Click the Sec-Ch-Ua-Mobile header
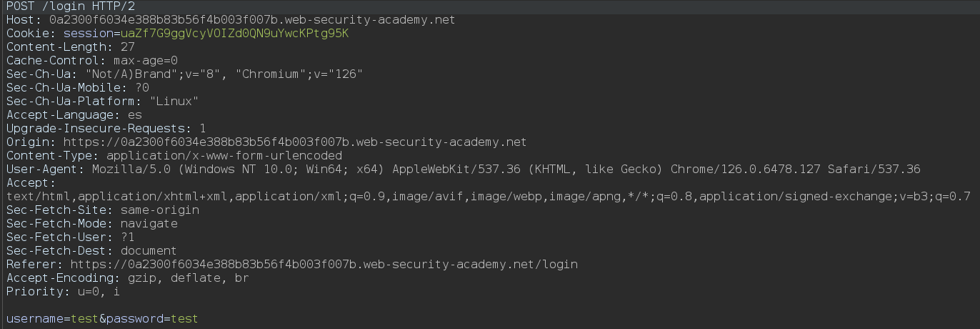Image resolution: width=980 pixels, height=329 pixels. (x=77, y=88)
